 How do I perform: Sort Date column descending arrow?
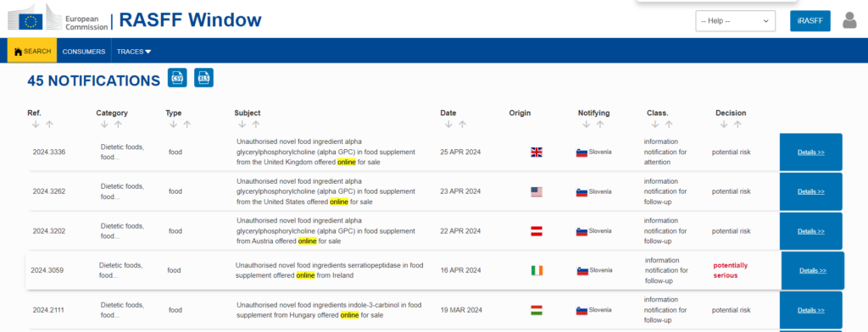pyautogui.click(x=448, y=125)
